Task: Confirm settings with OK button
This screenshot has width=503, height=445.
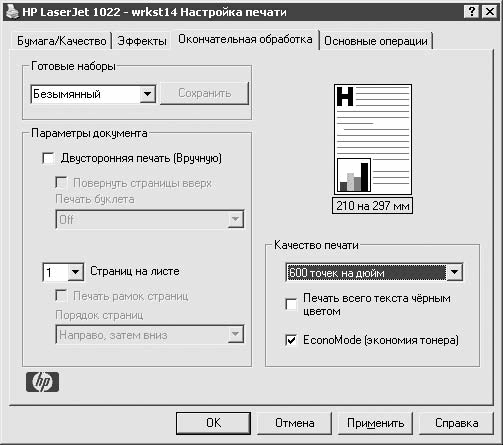Action: (x=213, y=423)
